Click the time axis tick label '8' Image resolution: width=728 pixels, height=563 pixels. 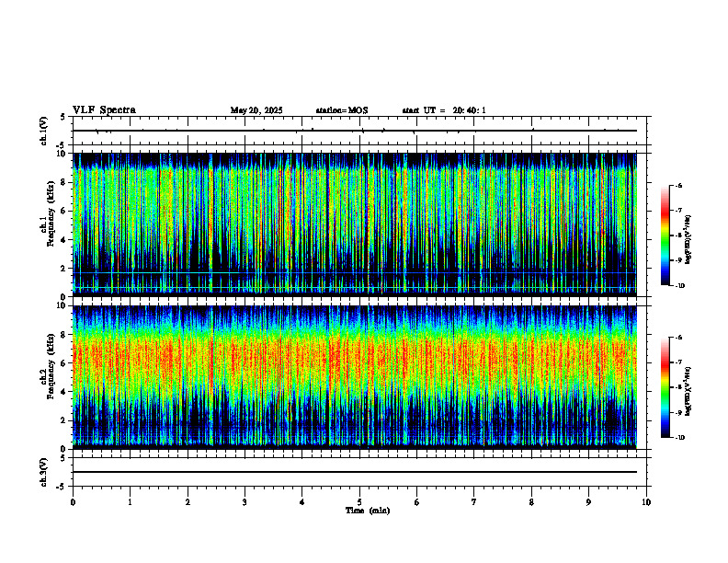pyautogui.click(x=531, y=502)
